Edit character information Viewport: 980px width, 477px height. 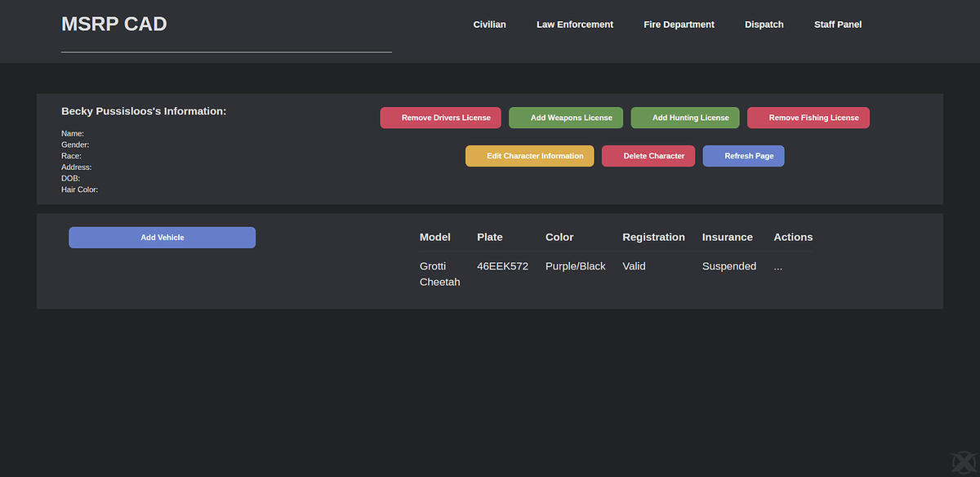point(530,156)
